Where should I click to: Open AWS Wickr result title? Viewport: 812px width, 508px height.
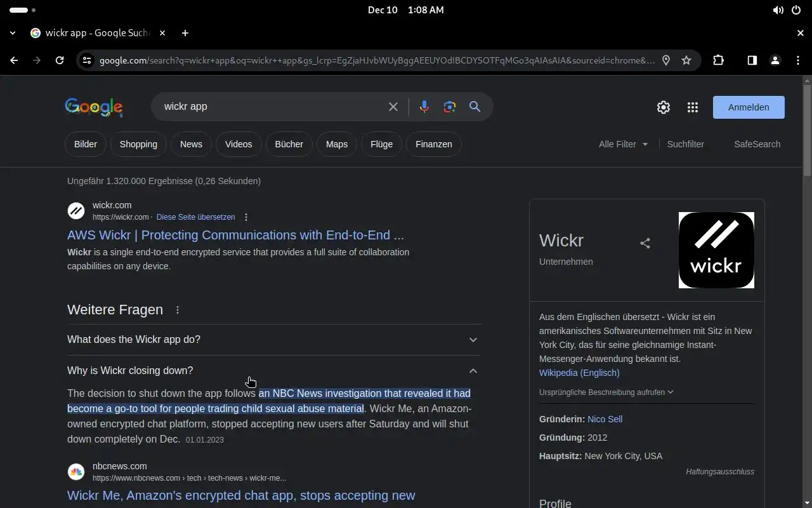(235, 235)
